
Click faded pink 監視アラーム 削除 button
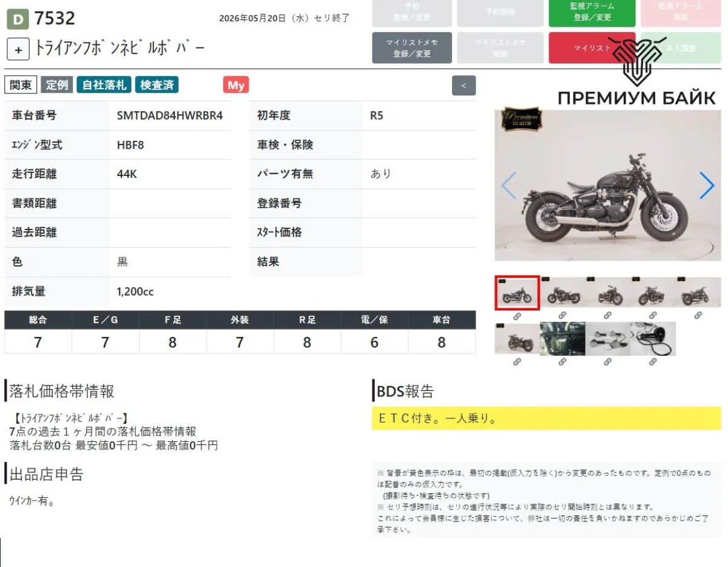681,12
